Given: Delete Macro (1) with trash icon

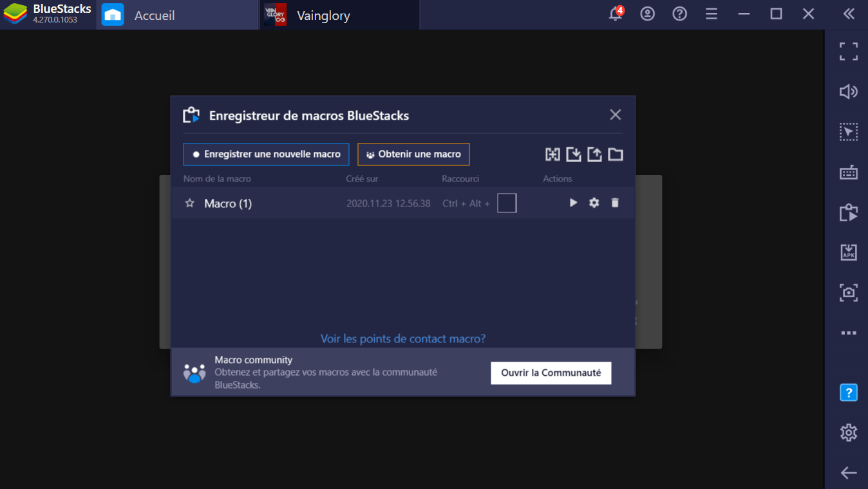Looking at the screenshot, I should point(615,203).
